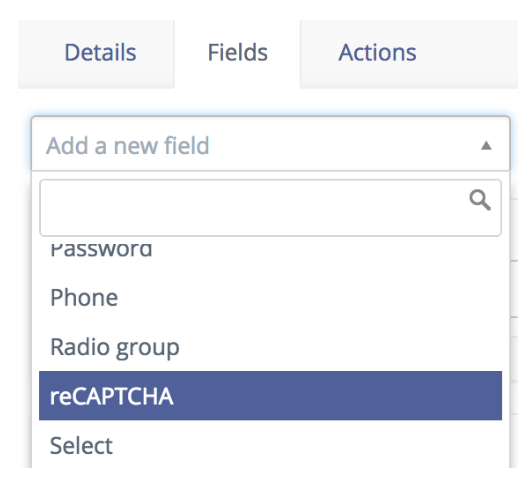The height and width of the screenshot is (496, 530).
Task: Select the Radio group option
Action: click(270, 347)
